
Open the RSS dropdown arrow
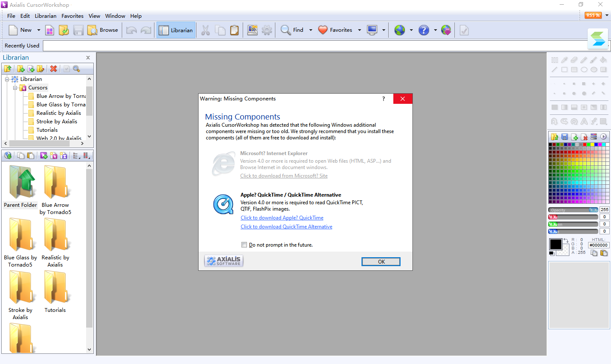click(x=607, y=15)
